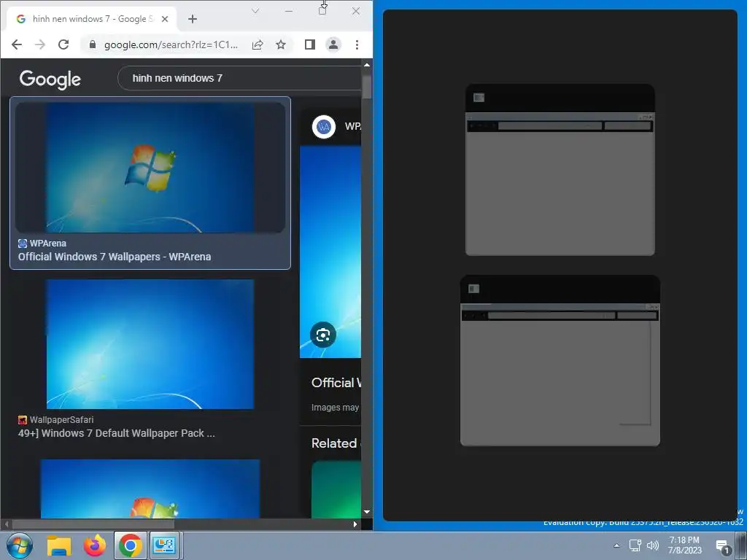Select the lower window thumbnail in snap assist

pyautogui.click(x=560, y=360)
